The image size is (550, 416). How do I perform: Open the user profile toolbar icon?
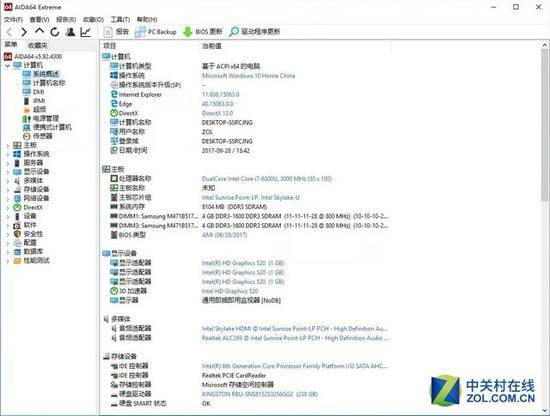click(x=71, y=32)
